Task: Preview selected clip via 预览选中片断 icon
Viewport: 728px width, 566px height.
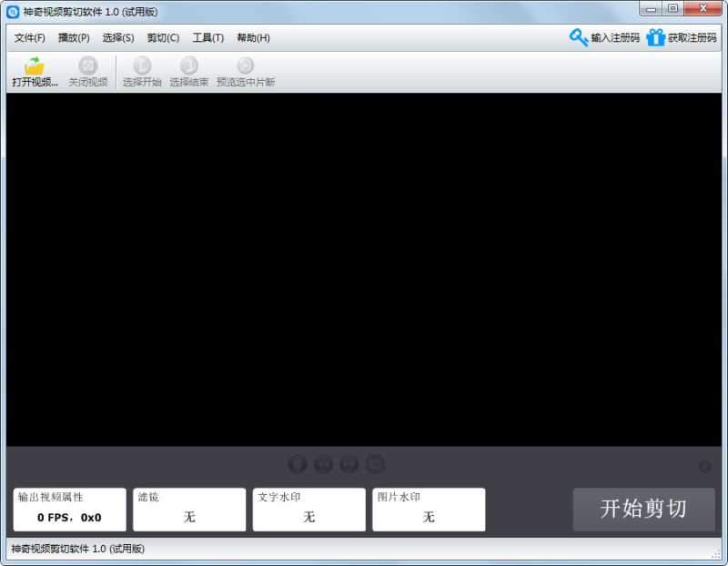Action: (245, 66)
